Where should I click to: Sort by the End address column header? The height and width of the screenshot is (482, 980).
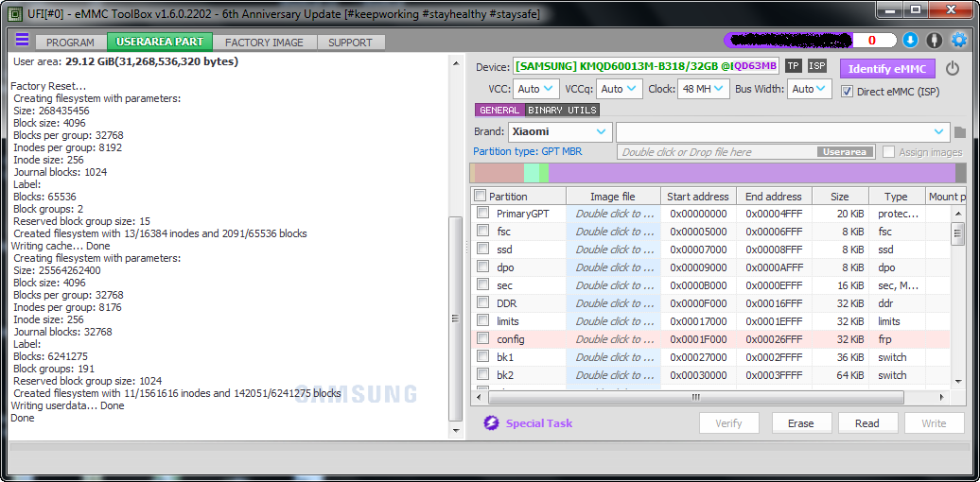tap(774, 196)
